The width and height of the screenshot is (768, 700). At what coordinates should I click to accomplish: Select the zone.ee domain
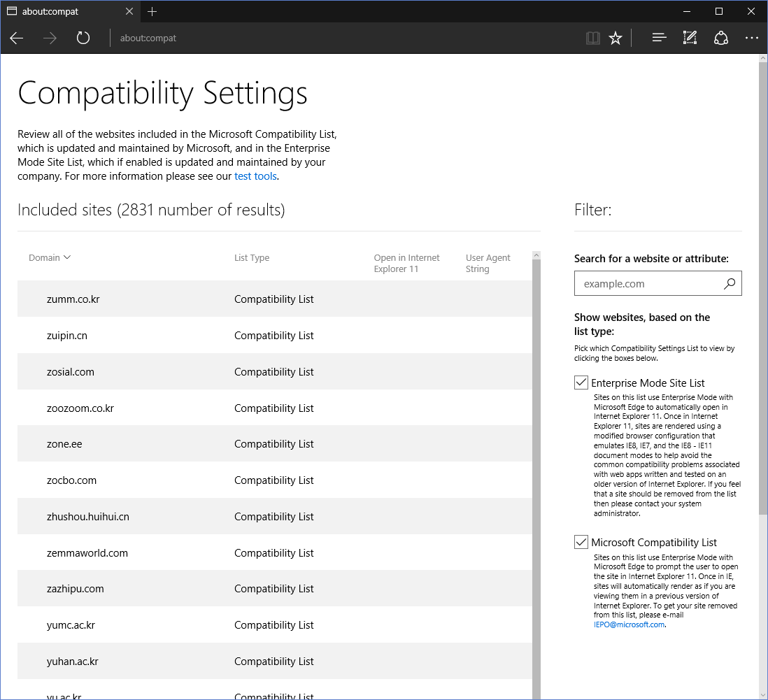click(x=64, y=444)
